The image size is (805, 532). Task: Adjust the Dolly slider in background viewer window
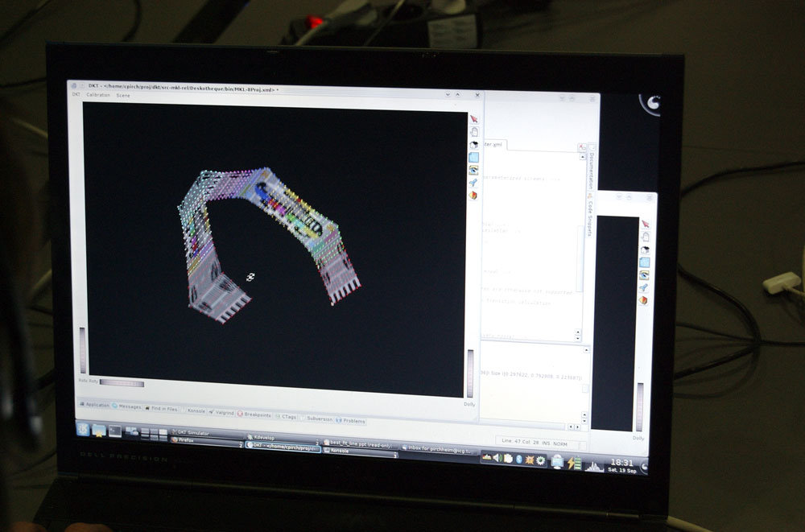pyautogui.click(x=640, y=407)
